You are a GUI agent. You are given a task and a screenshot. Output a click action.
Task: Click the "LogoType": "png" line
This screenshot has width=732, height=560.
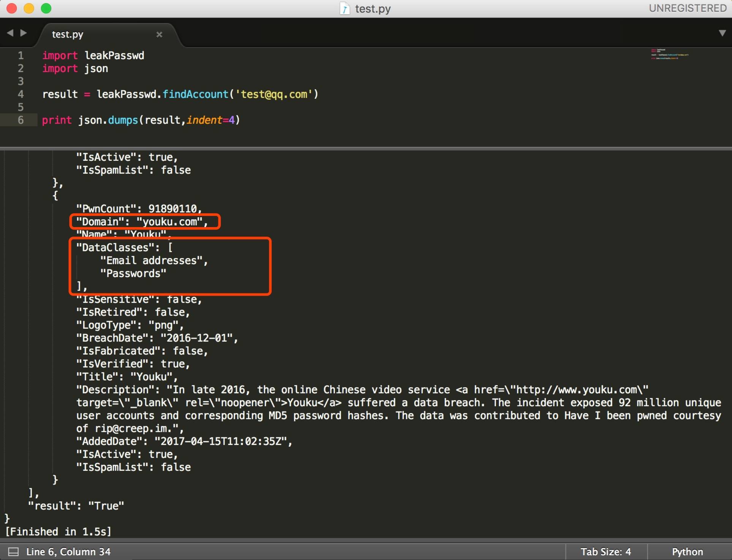click(x=130, y=325)
